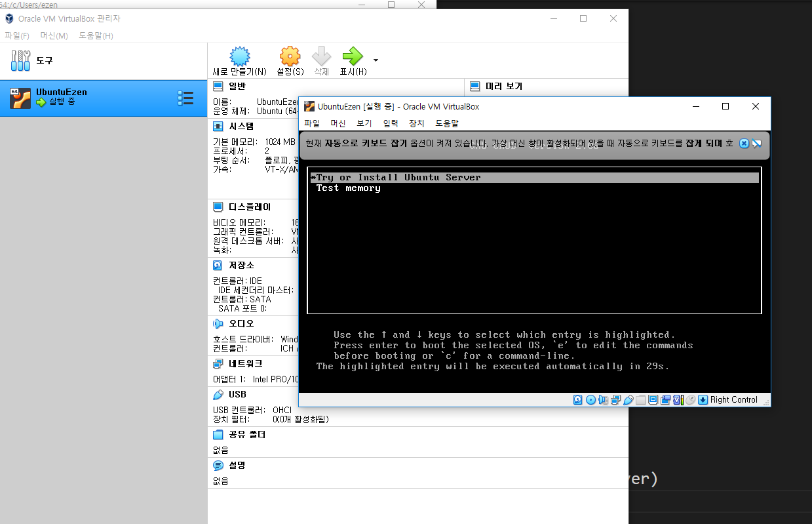Open the 머신(M) menu in VirtualBox Manager
812x524 pixels.
[x=54, y=35]
